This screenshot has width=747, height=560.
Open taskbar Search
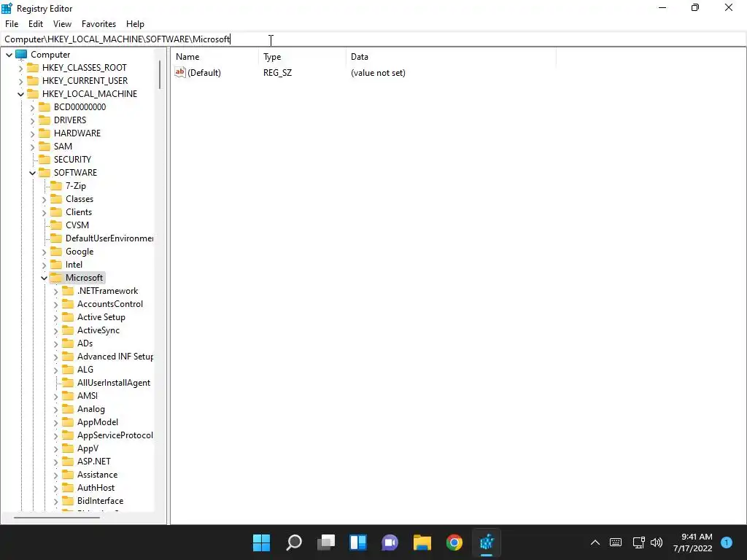click(x=293, y=542)
